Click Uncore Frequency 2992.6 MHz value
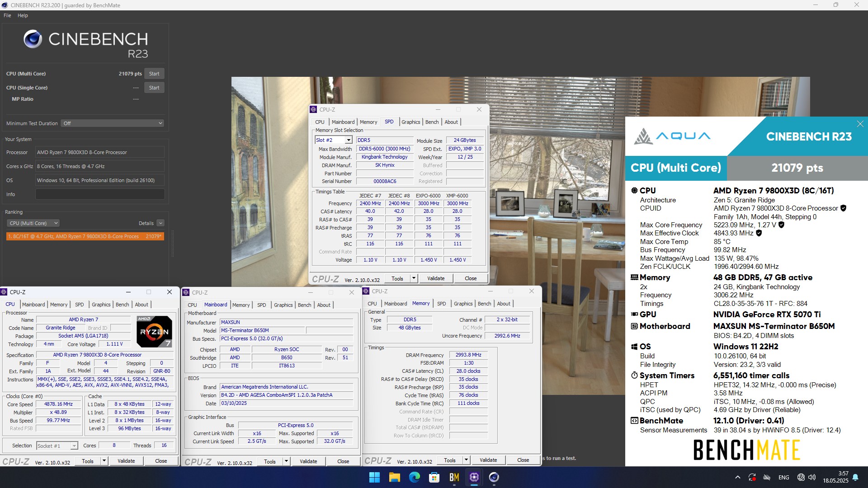The height and width of the screenshot is (488, 868). tap(507, 336)
